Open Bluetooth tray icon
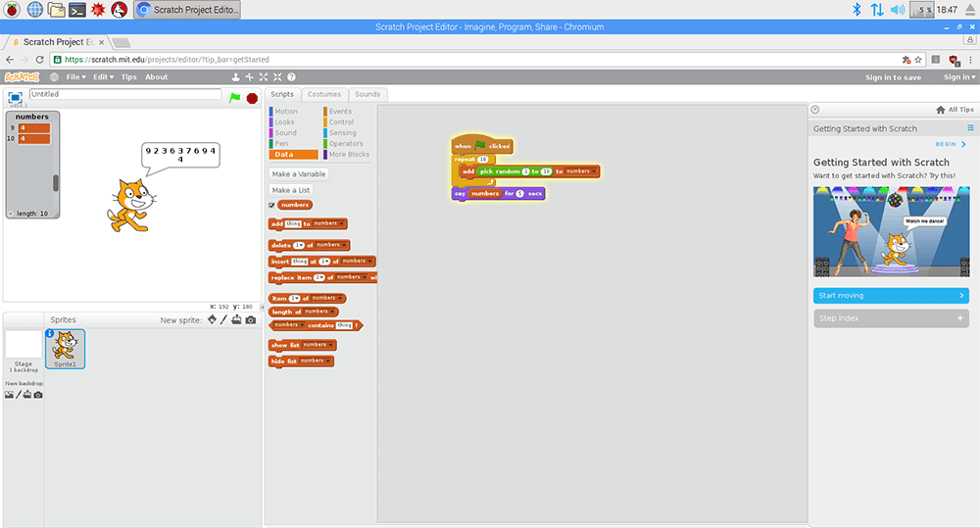The image size is (980, 528). click(x=857, y=10)
